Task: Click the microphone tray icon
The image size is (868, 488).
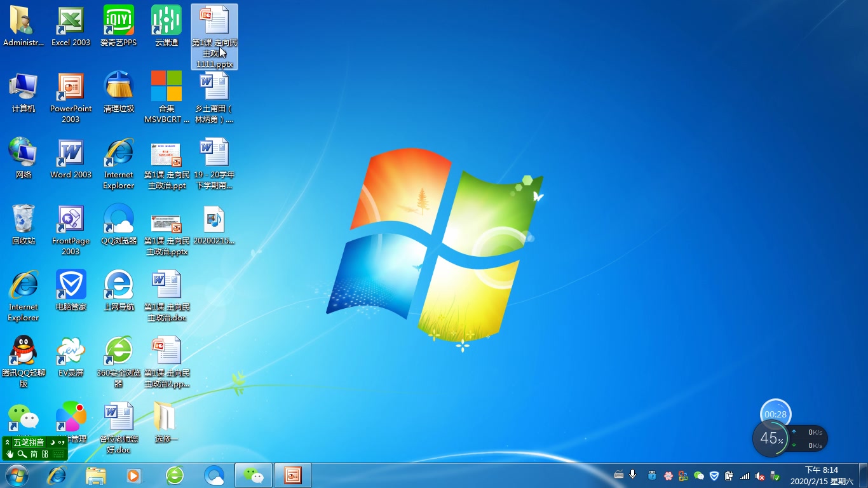Action: (633, 475)
